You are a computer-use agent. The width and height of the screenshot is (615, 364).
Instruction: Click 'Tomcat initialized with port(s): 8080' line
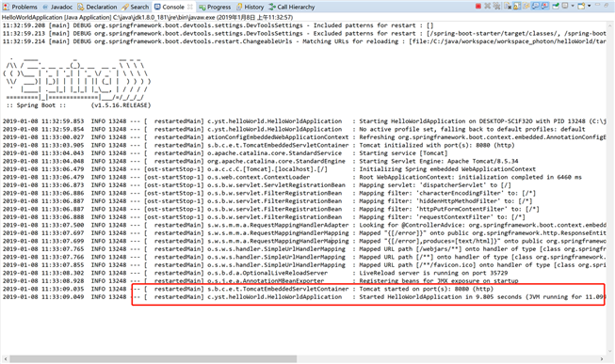click(x=258, y=145)
